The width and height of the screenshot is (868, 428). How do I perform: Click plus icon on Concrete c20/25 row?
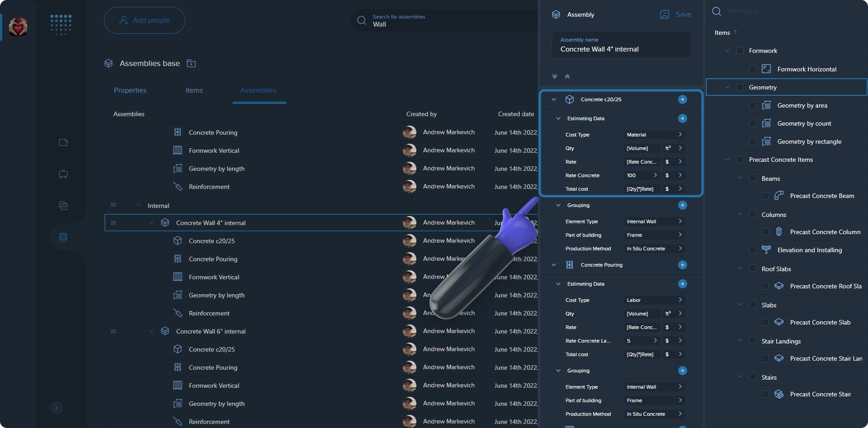click(683, 99)
